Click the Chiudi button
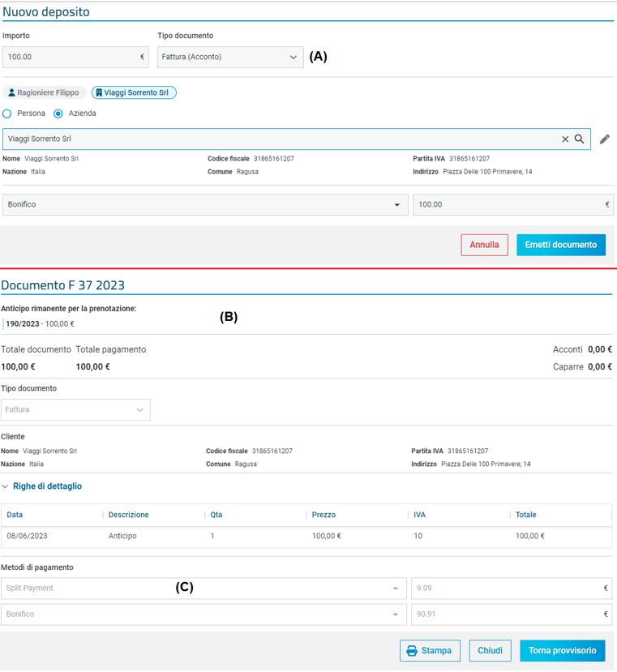617x672 pixels. (490, 651)
